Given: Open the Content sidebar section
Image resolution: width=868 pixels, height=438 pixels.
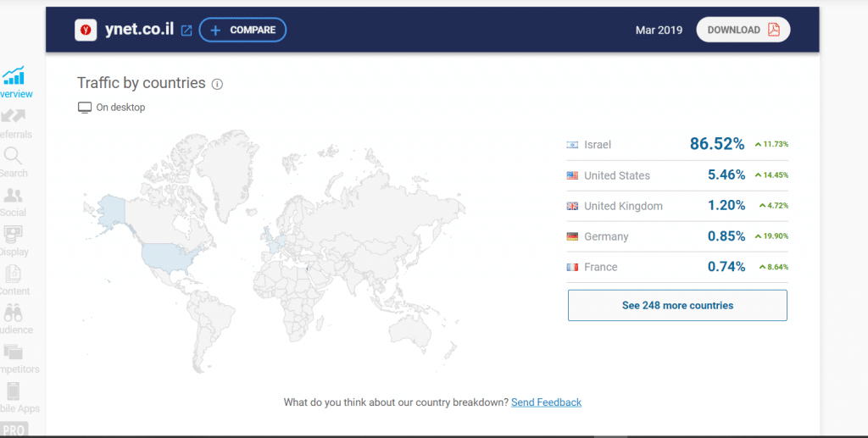Looking at the screenshot, I should pyautogui.click(x=14, y=281).
